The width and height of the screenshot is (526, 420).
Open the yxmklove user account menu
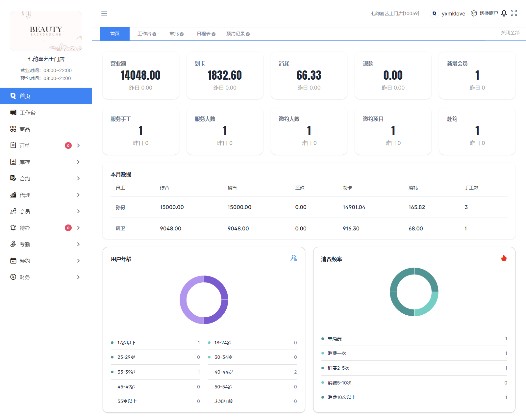click(x=453, y=13)
